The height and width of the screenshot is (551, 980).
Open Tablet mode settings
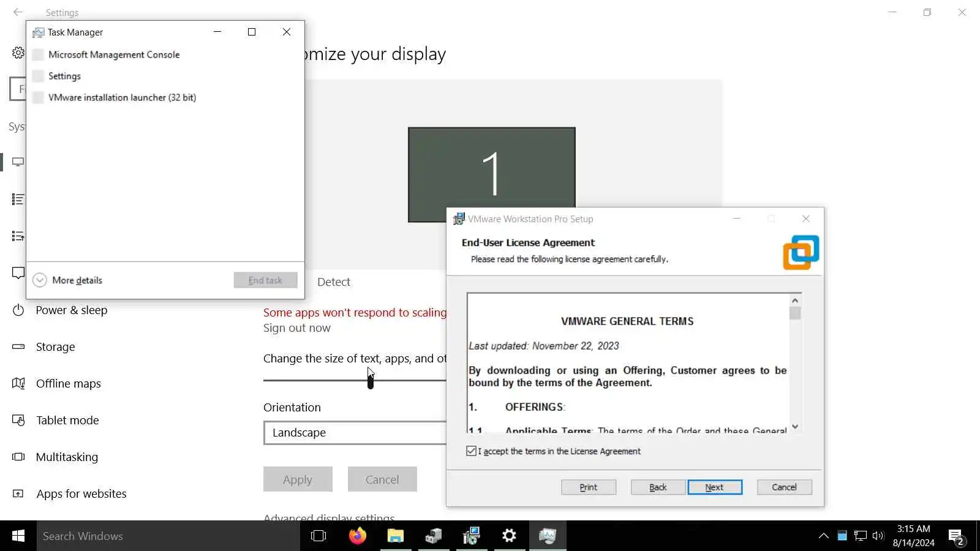[67, 421]
